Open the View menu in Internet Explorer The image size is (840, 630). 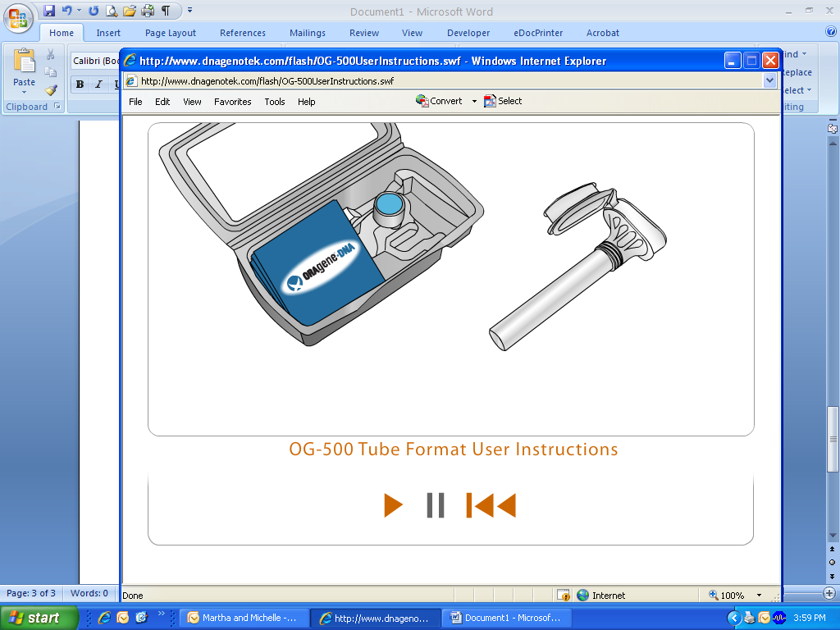pos(192,101)
